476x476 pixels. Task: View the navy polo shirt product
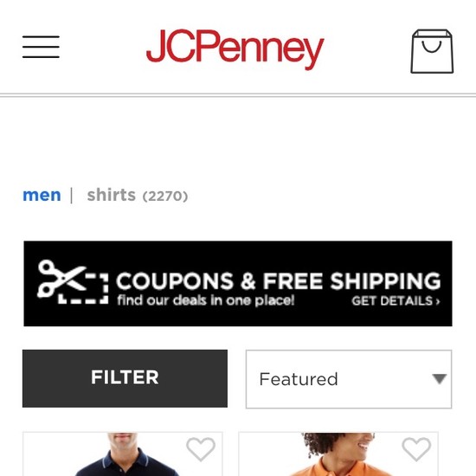click(123, 454)
